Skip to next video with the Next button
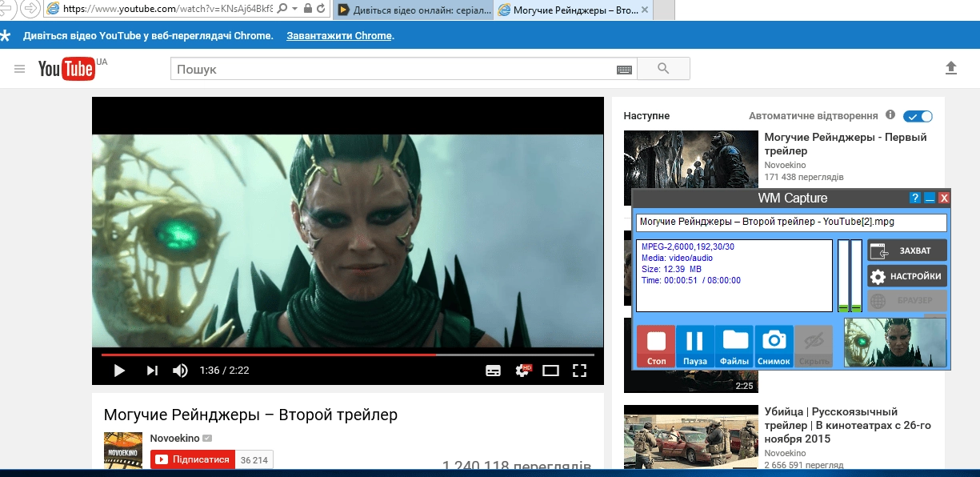 click(151, 371)
